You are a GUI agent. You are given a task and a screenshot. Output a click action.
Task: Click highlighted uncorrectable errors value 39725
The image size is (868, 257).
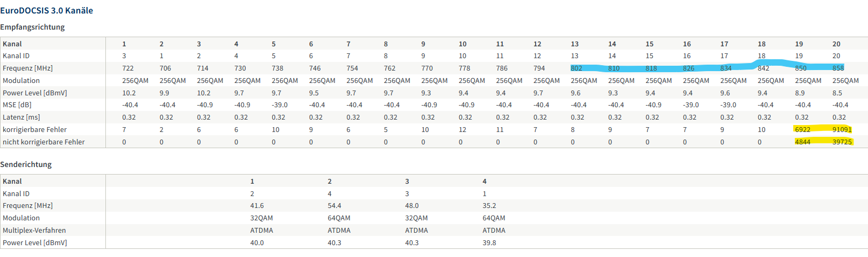pos(842,142)
